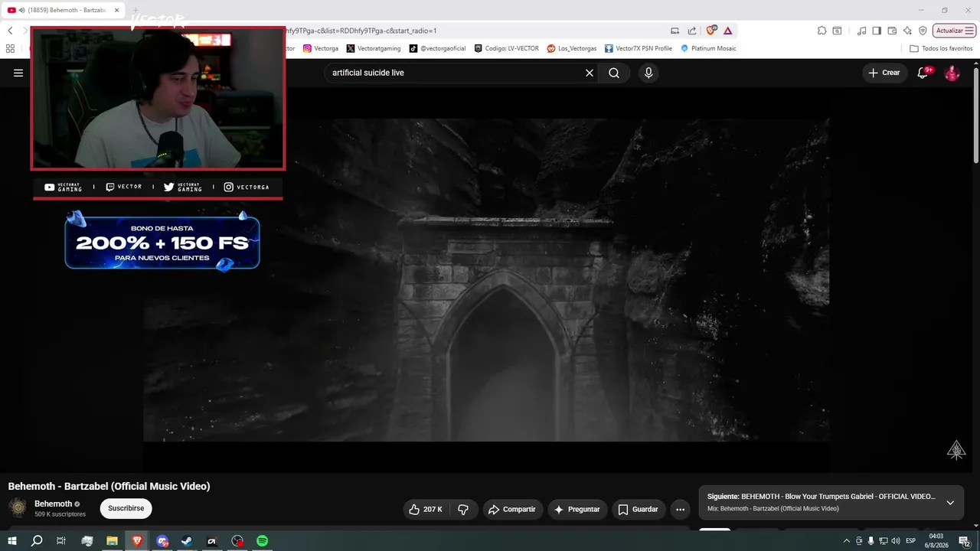
Task: Cast or install from address bar screen icon
Action: coord(675,31)
